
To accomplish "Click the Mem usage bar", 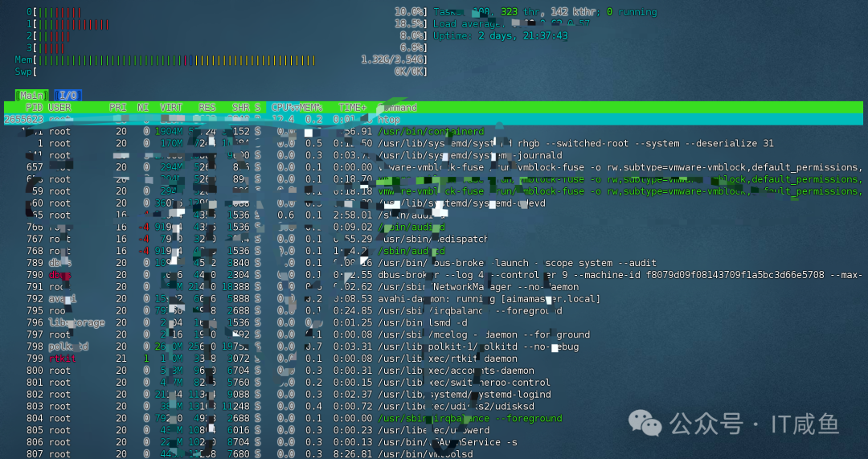I will click(x=221, y=59).
